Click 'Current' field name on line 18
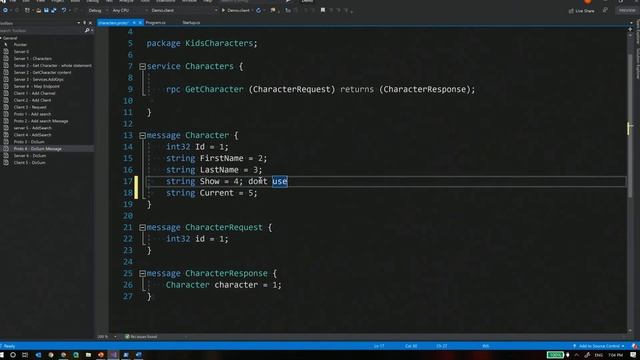Screen dimensions: 640x360 (x=217, y=193)
